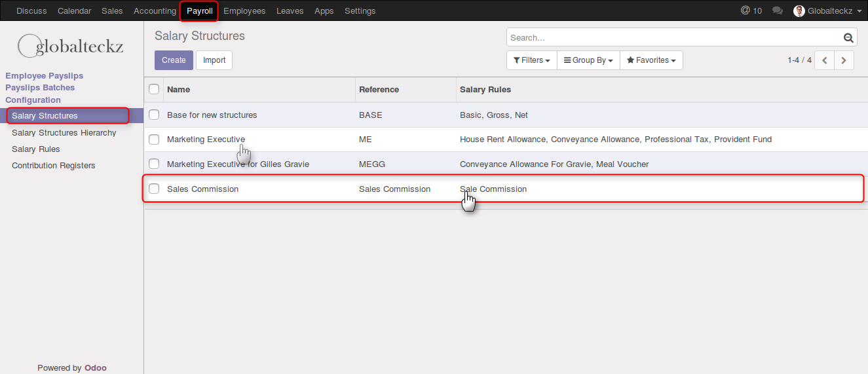
Task: Check the Base for new structures checkbox
Action: 154,115
